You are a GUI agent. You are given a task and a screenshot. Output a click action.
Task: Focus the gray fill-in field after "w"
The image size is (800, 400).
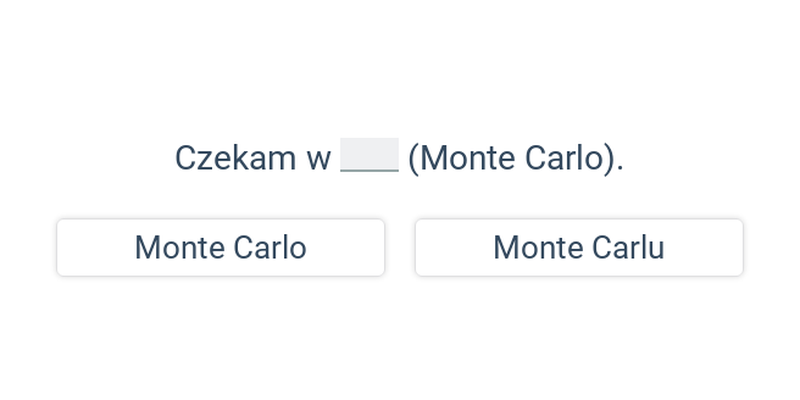pos(369,155)
